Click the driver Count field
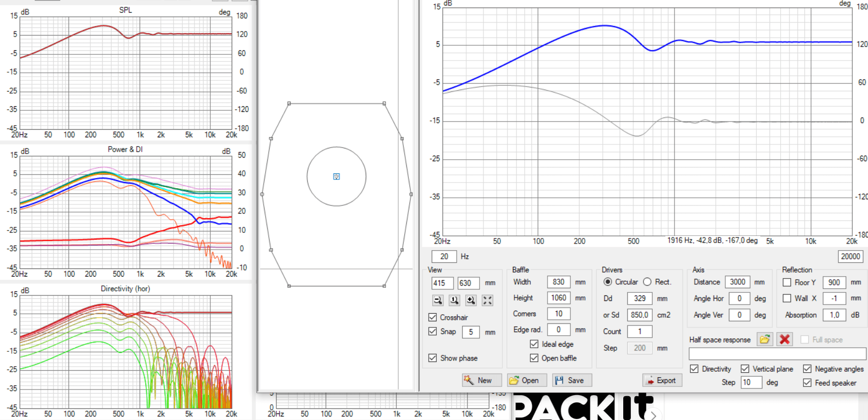This screenshot has width=868, height=420. 640,332
